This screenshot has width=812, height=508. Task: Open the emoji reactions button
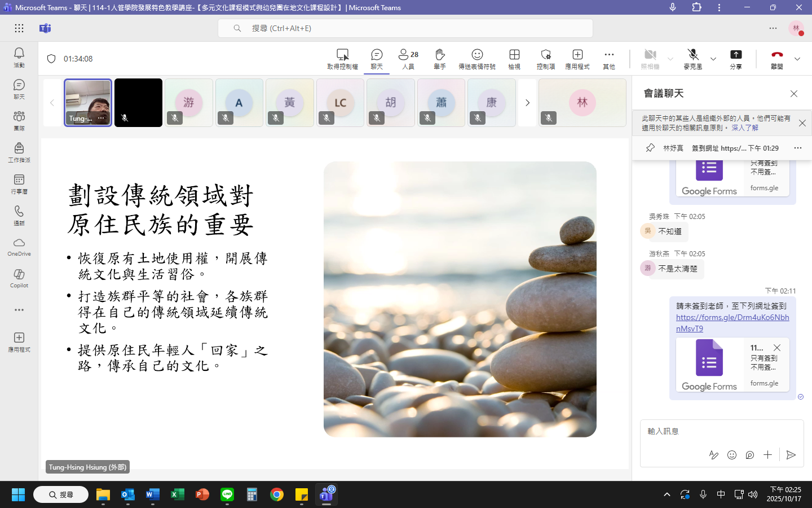click(476, 58)
